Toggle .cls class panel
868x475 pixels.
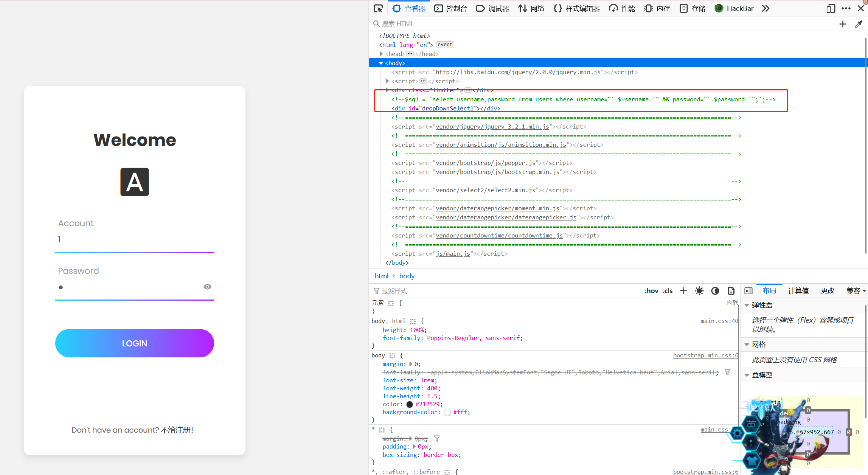pos(668,291)
